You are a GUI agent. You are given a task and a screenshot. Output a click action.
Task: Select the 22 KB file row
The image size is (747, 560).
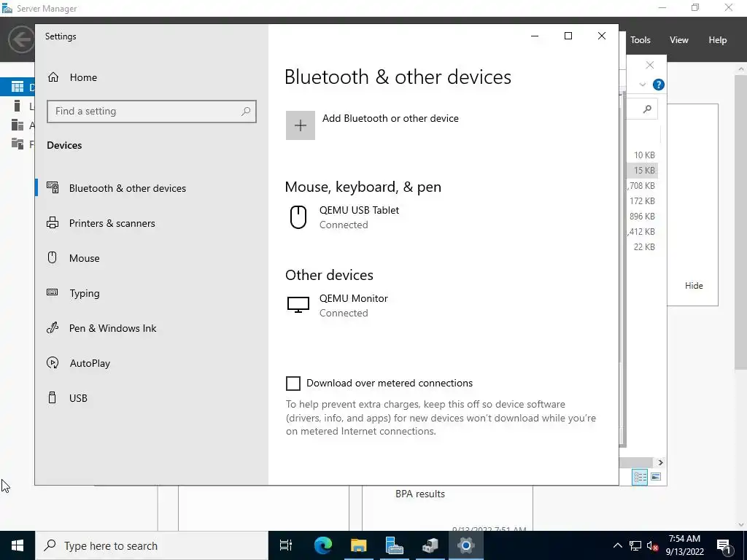click(643, 246)
